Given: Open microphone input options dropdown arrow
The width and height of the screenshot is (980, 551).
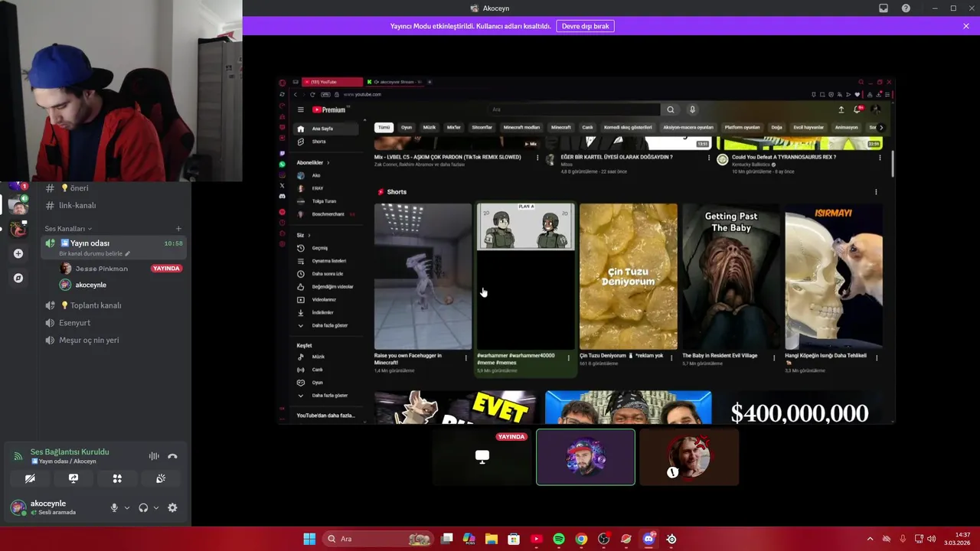Looking at the screenshot, I should coord(127,507).
